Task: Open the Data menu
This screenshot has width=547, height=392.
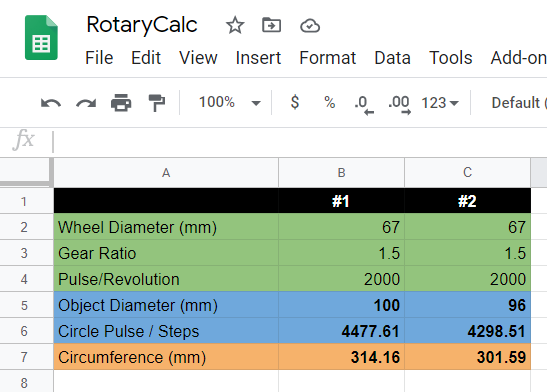Action: pyautogui.click(x=392, y=58)
